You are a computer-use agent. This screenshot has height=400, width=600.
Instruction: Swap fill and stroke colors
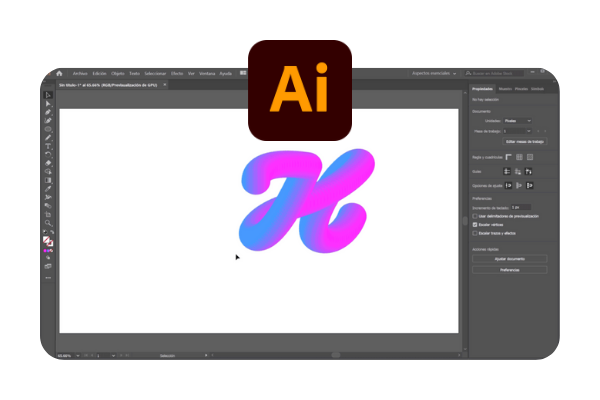tap(52, 232)
